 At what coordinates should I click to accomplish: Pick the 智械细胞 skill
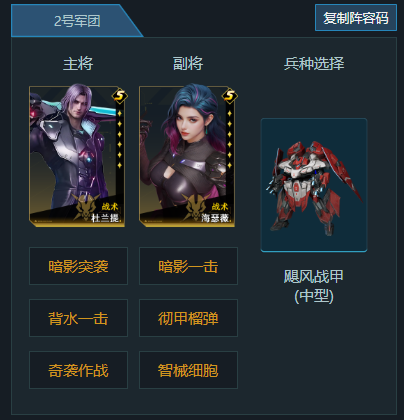coord(188,370)
